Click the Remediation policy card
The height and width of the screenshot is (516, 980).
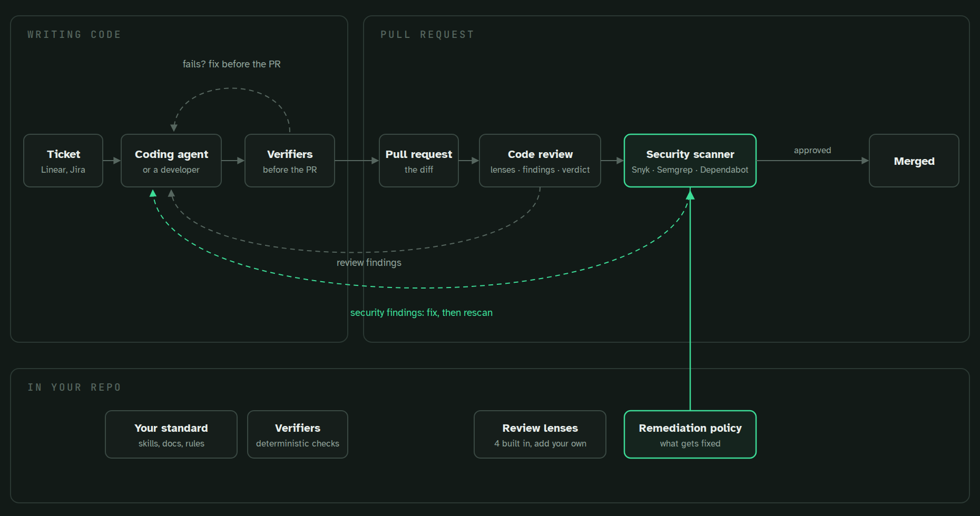(x=690, y=434)
